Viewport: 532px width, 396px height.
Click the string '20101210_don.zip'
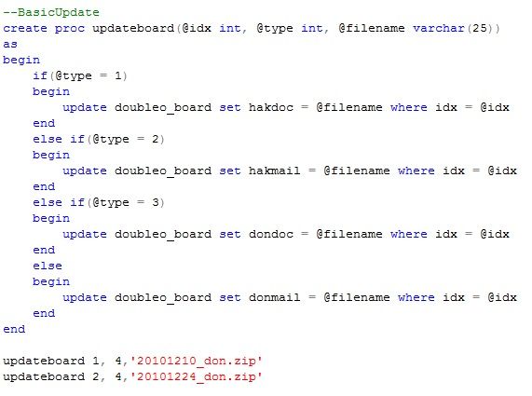point(196,361)
